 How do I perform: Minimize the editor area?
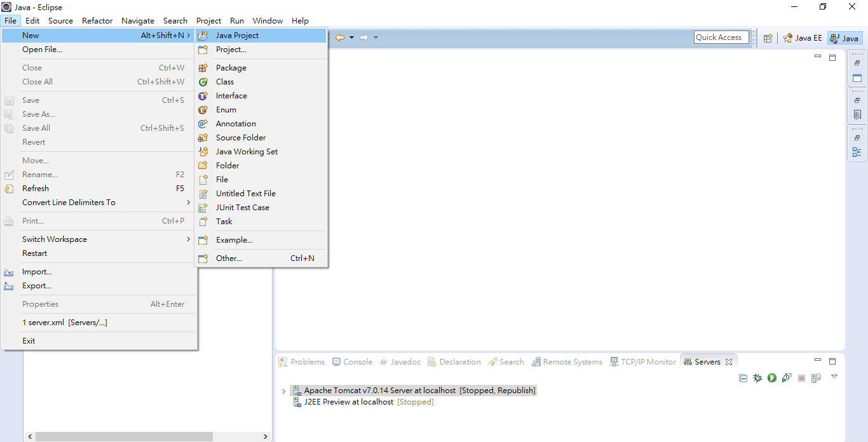(x=818, y=57)
